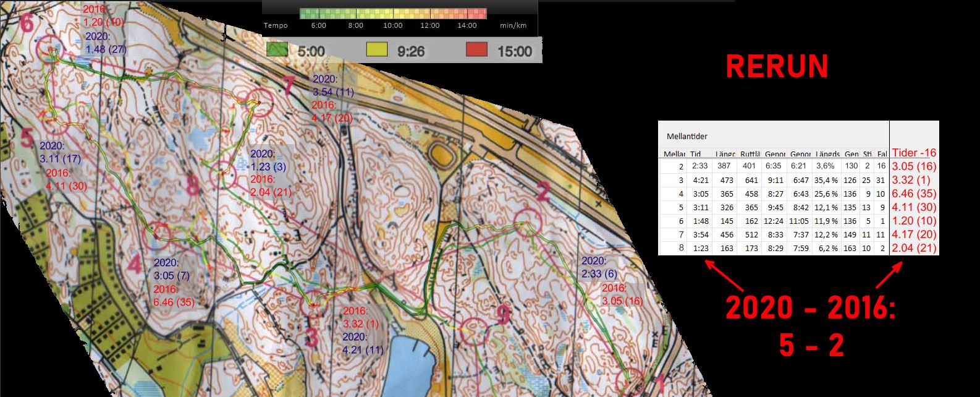Select table cell with time 1:48
This screenshot has height=397, width=980.
coord(698,221)
